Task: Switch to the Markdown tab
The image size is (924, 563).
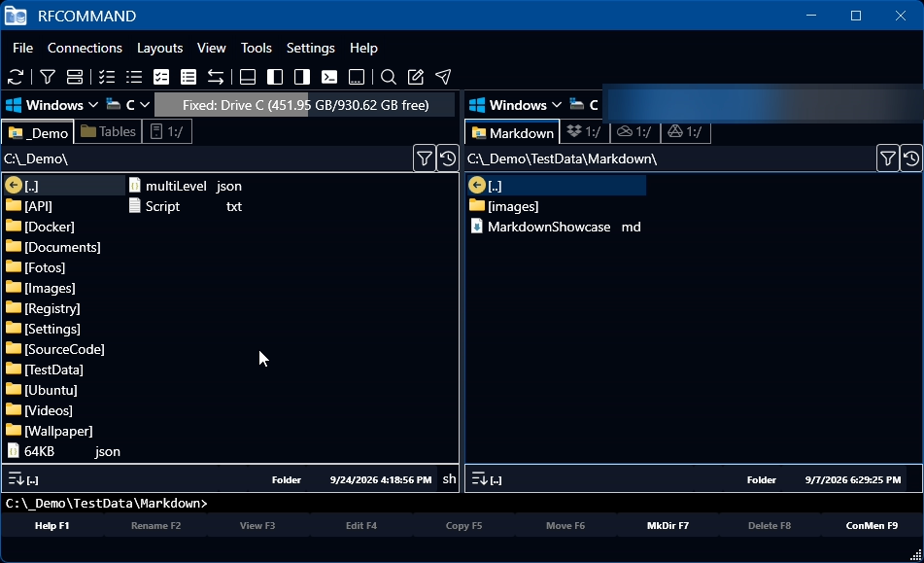Action: 513,132
